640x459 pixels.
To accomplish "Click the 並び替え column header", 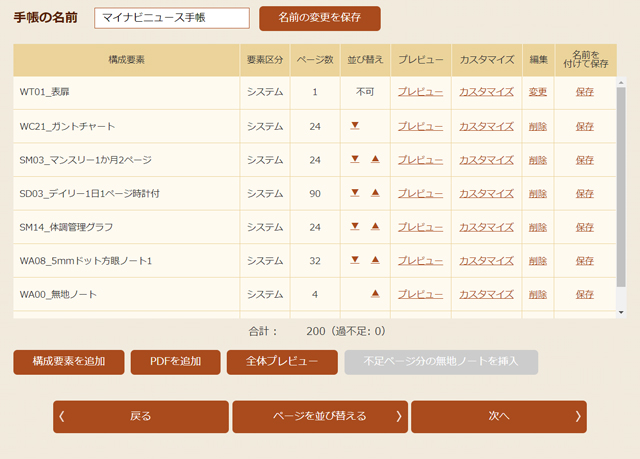I will point(365,60).
